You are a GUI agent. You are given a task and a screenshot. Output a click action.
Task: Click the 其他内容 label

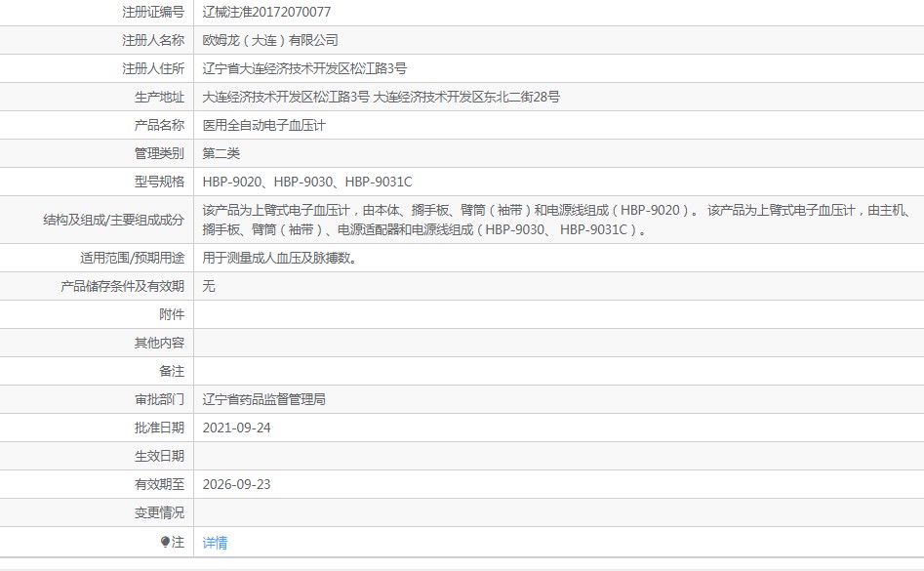[x=159, y=343]
